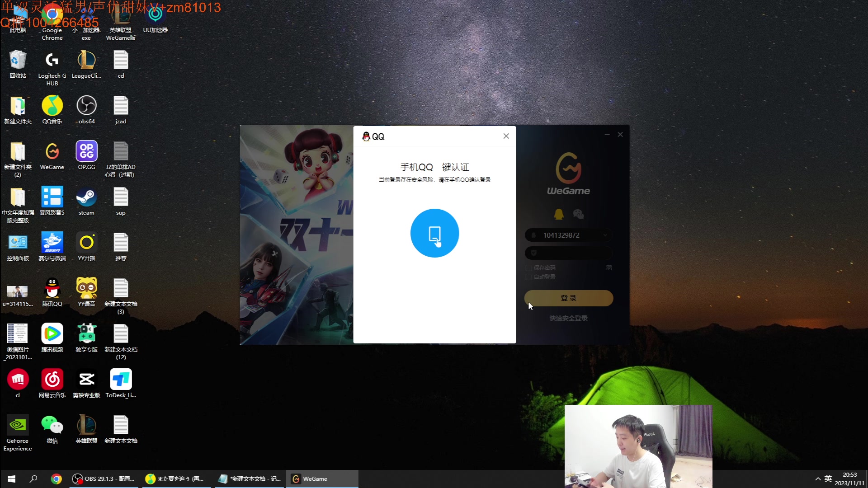Select the JZ的单排AD心得 file

(x=121, y=159)
